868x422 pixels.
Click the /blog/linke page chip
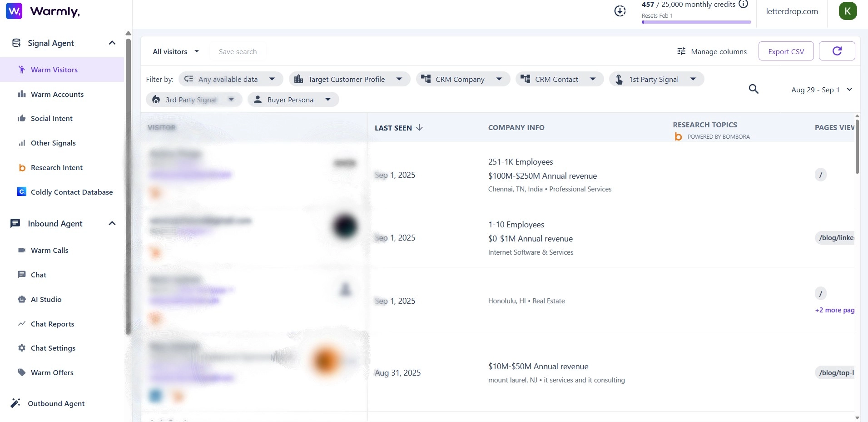coord(836,237)
